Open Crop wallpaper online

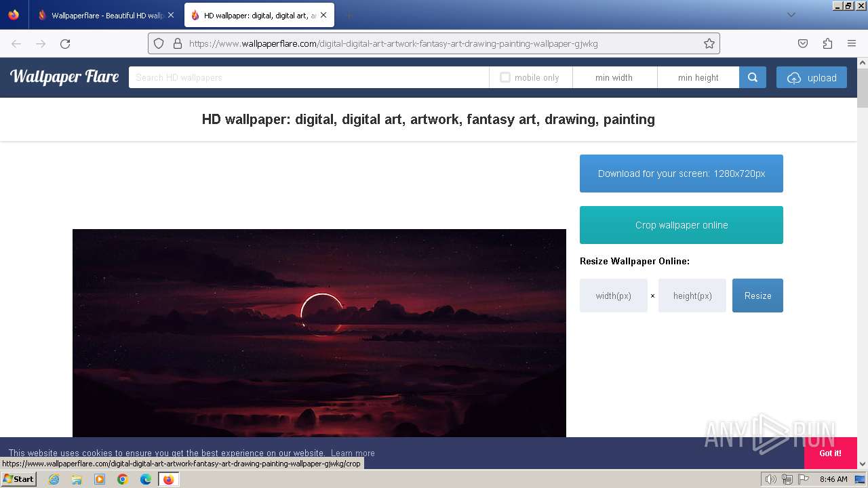coord(682,225)
